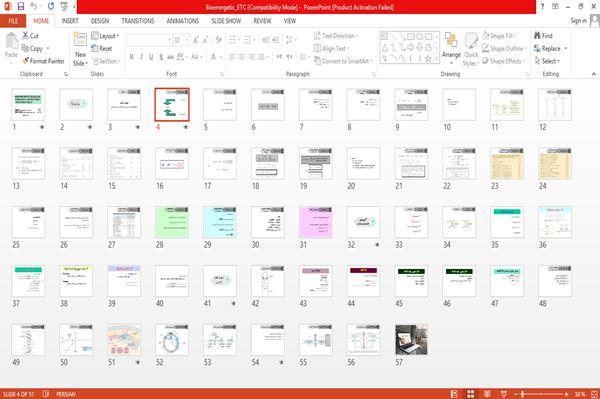Expand the Replace dropdown arrow

pos(566,49)
